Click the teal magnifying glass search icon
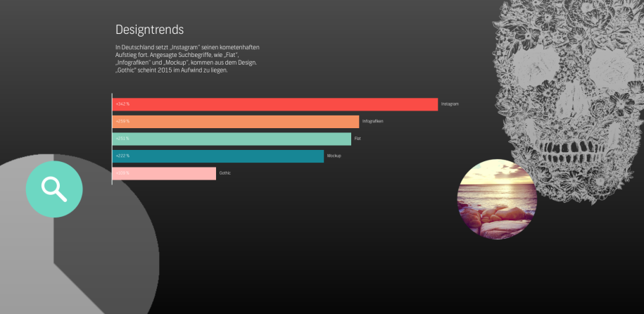Image resolution: width=644 pixels, height=314 pixels. tap(54, 189)
